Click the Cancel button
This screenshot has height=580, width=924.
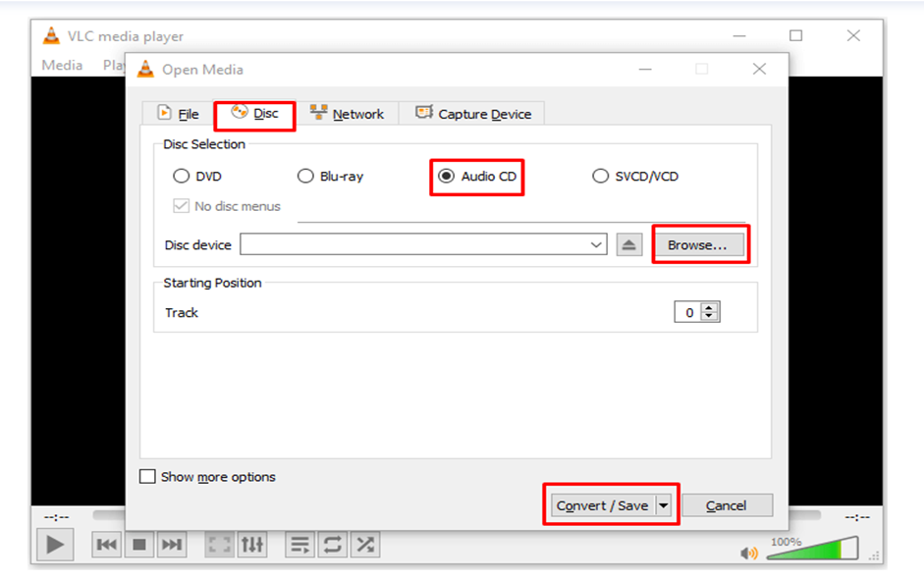(727, 505)
